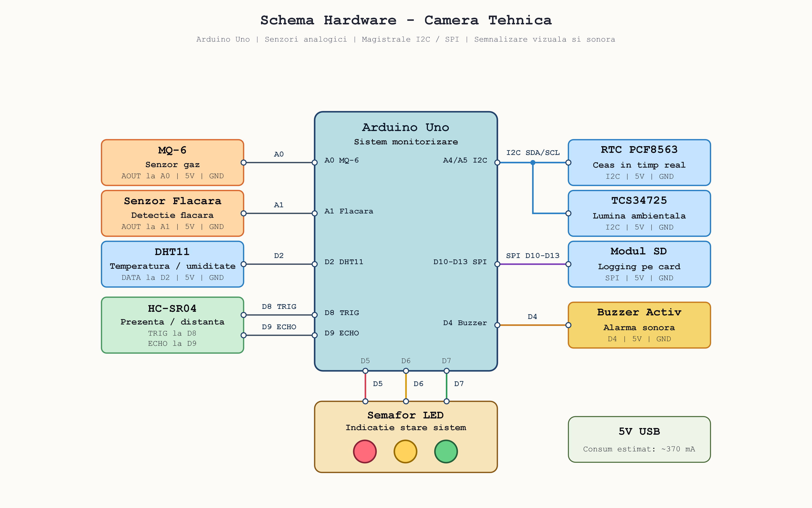Select the subtitle line starting "Arduino Uno | Senzori analogici"

pos(406,39)
